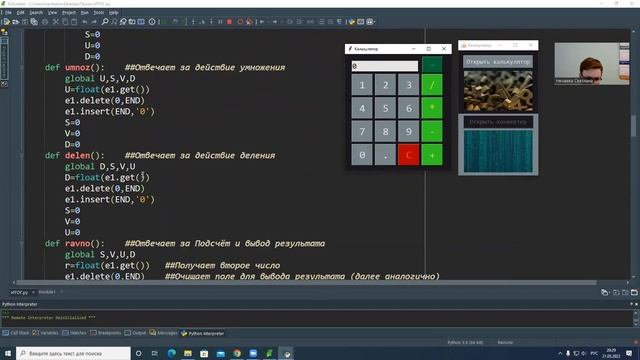Open the File menu
Screen dimensions: 640x360
8,13
